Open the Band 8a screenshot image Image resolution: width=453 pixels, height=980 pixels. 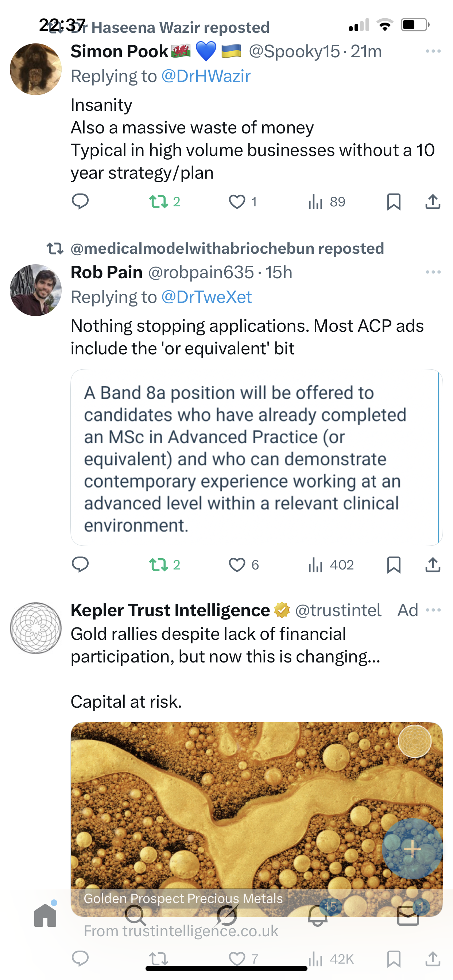click(x=256, y=457)
